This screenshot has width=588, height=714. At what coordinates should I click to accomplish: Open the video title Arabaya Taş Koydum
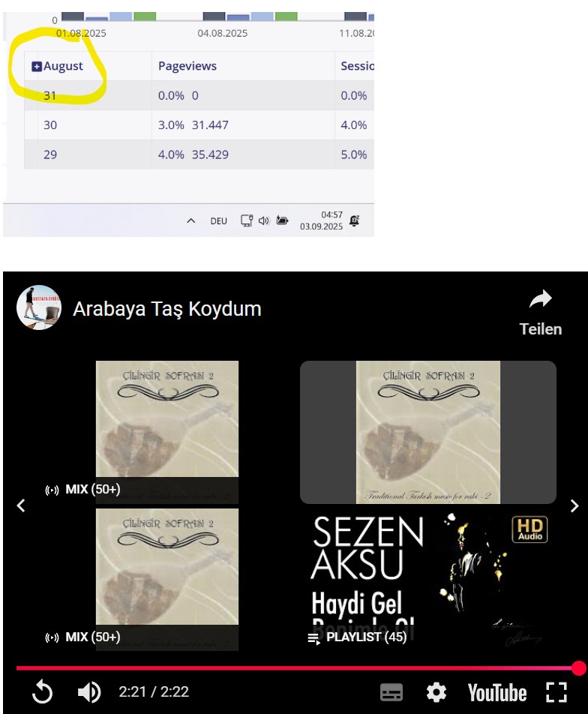(x=167, y=309)
